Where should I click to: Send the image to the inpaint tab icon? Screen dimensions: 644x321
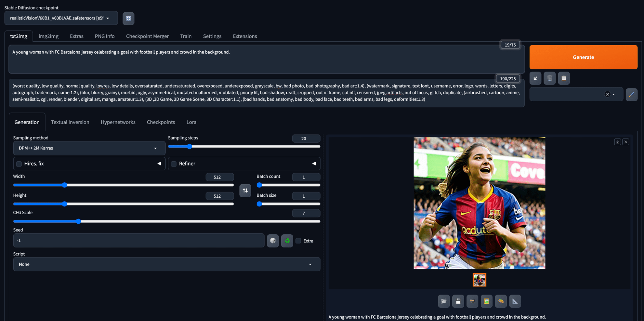pyautogui.click(x=501, y=301)
